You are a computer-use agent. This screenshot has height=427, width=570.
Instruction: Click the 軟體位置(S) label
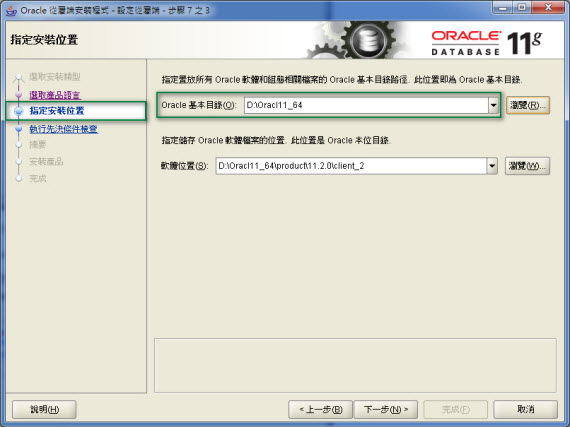(x=185, y=166)
